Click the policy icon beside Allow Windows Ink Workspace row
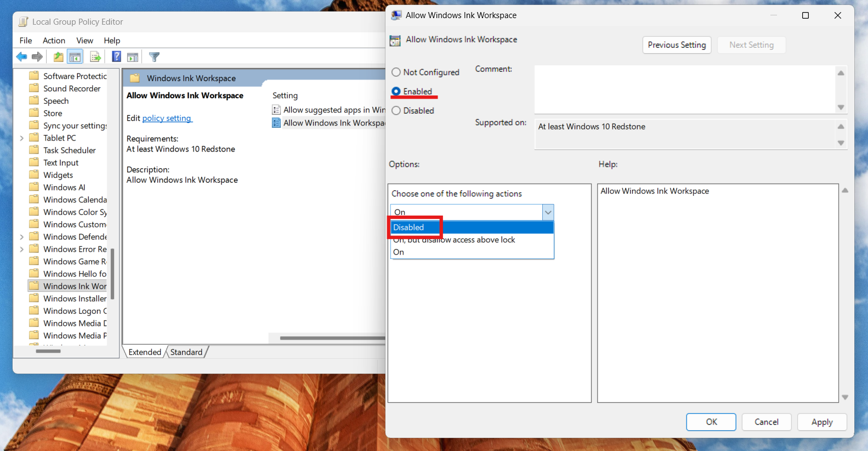The height and width of the screenshot is (451, 868). pos(276,123)
